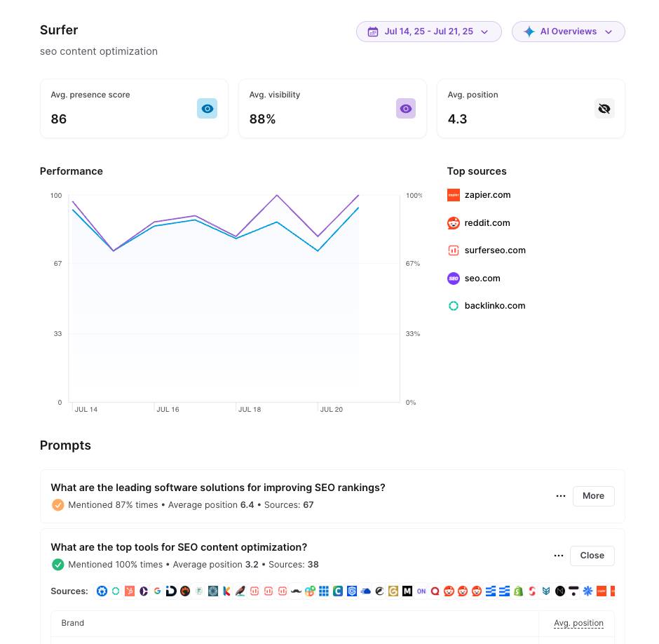Screen dimensions: 659x644
Task: Click the Sources: 67 text
Action: tap(289, 505)
